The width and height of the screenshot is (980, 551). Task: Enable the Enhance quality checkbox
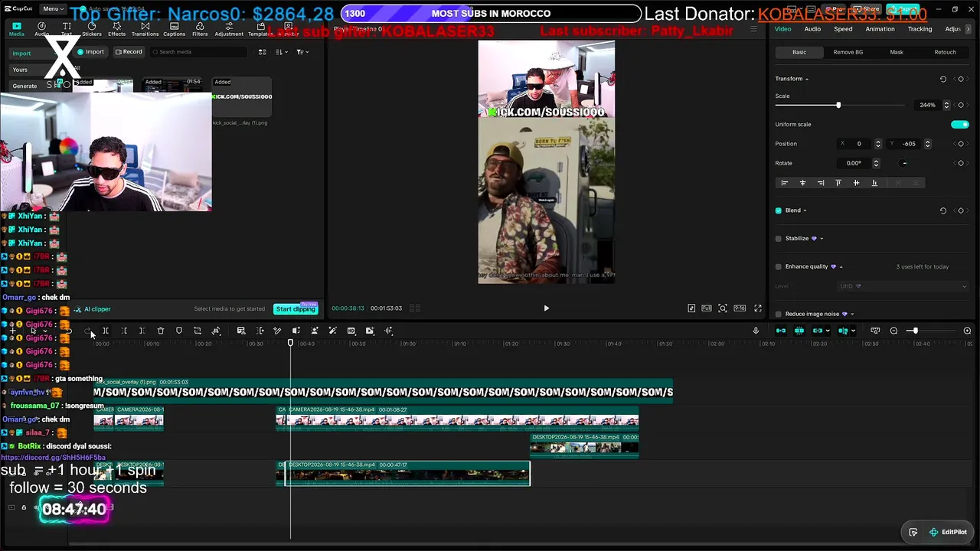tap(779, 266)
